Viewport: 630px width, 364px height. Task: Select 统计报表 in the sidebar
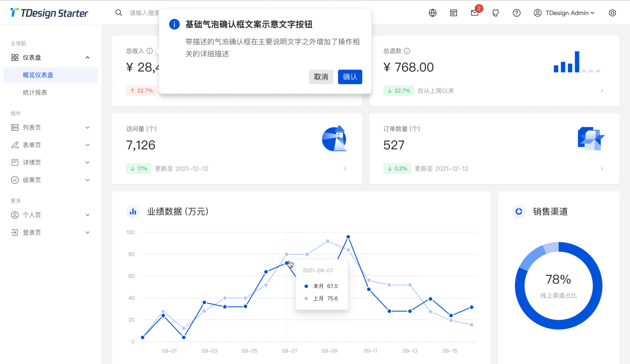(35, 92)
